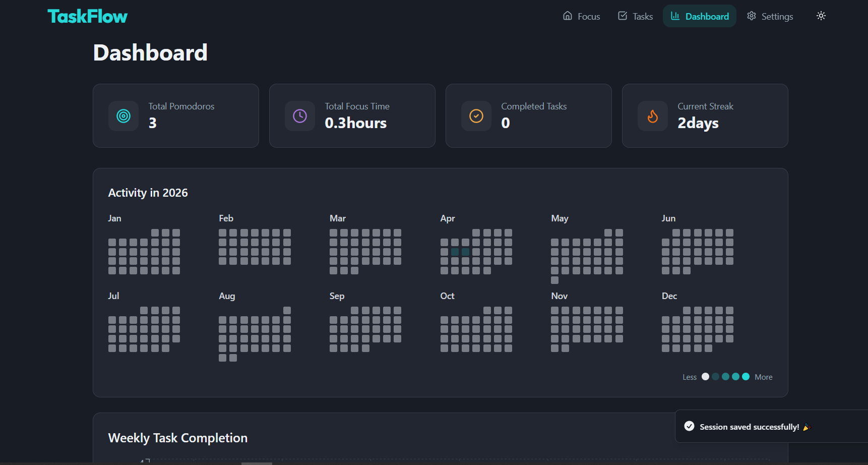Click the Completed Tasks checkmark icon
868x465 pixels.
(476, 116)
